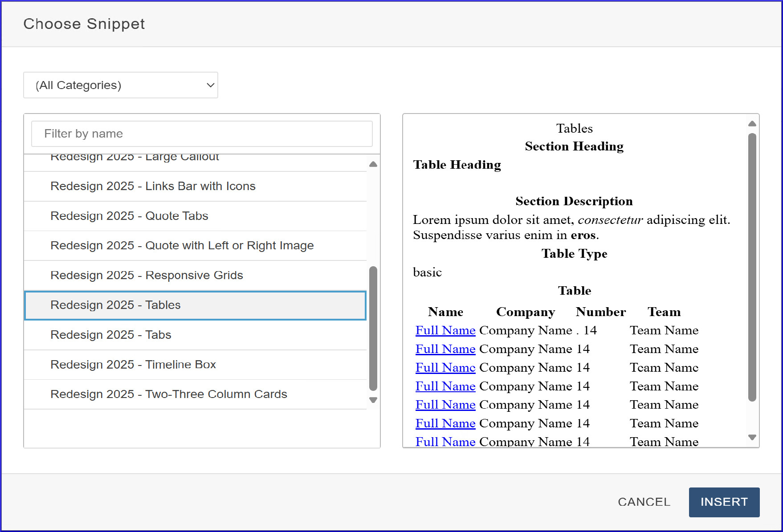
Task: Click snippet list scroll down arrow
Action: (x=373, y=400)
